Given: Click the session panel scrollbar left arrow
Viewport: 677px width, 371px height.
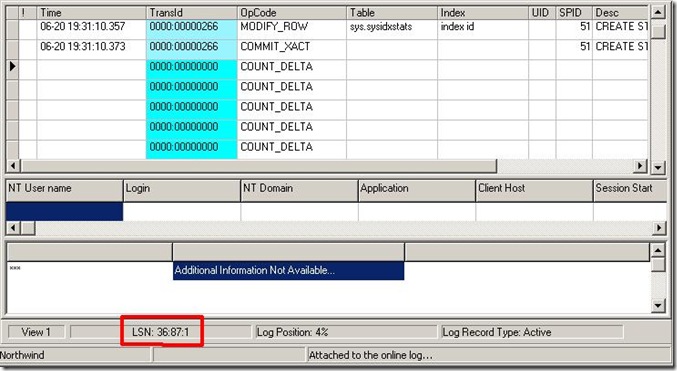Looking at the screenshot, I should [13, 228].
